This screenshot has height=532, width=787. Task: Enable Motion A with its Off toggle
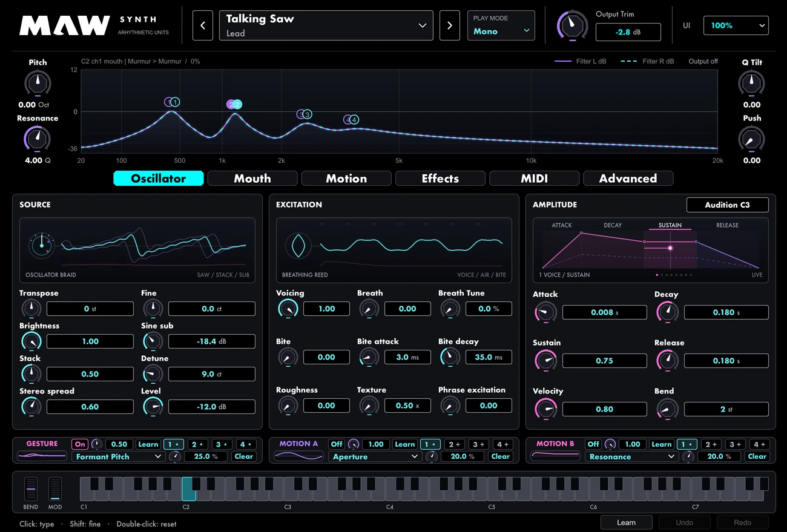click(337, 444)
